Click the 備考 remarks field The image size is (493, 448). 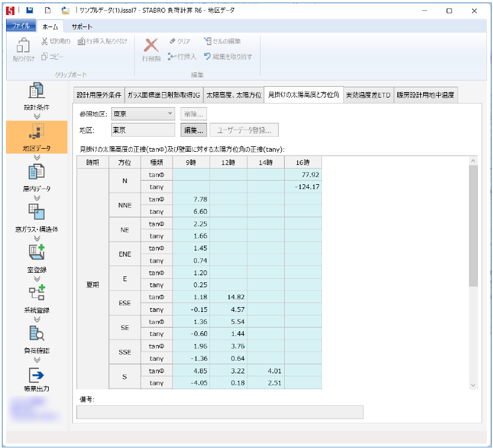click(220, 412)
